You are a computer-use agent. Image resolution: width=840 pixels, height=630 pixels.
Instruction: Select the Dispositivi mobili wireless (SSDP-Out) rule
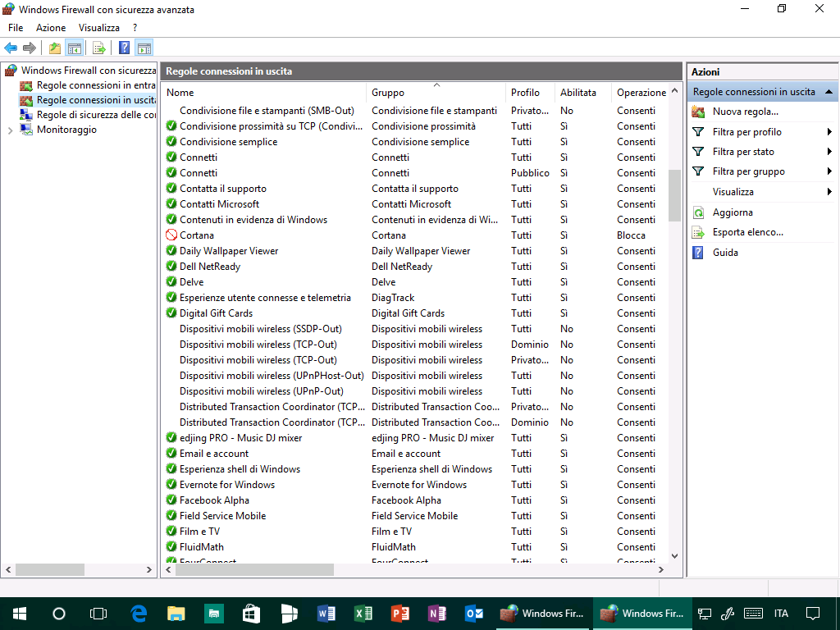414,328
